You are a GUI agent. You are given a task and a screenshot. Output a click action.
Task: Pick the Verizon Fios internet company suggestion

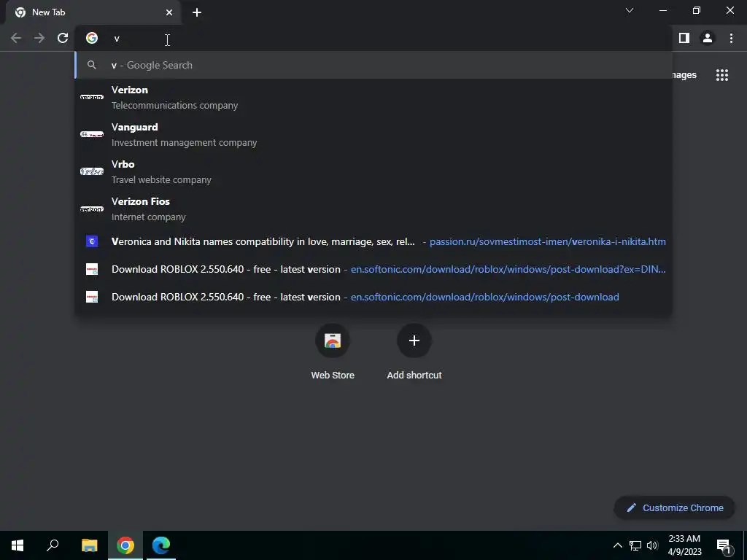373,209
